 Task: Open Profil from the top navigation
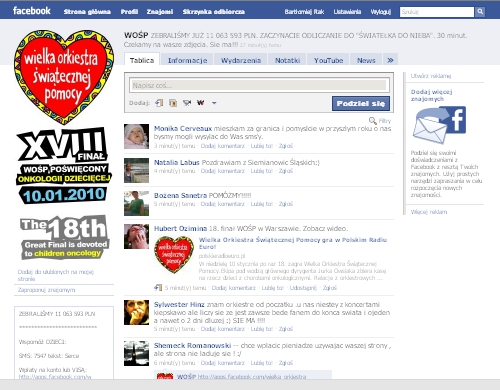tap(129, 12)
